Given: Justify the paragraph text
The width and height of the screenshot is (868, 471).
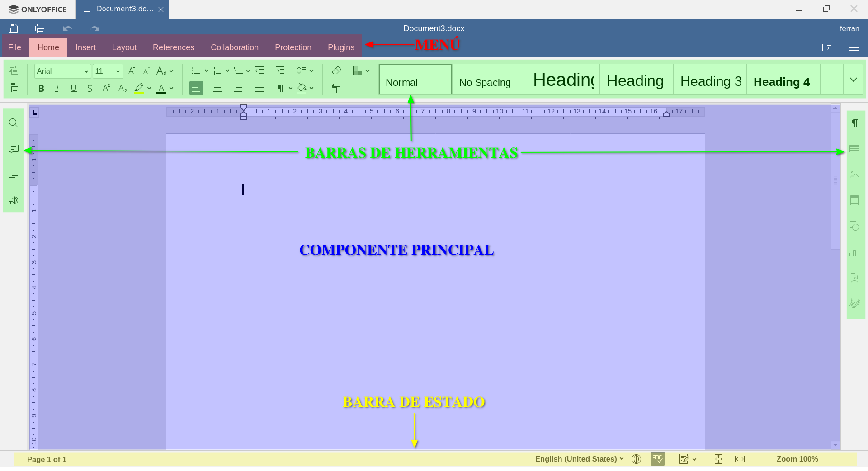Looking at the screenshot, I should pyautogui.click(x=259, y=88).
